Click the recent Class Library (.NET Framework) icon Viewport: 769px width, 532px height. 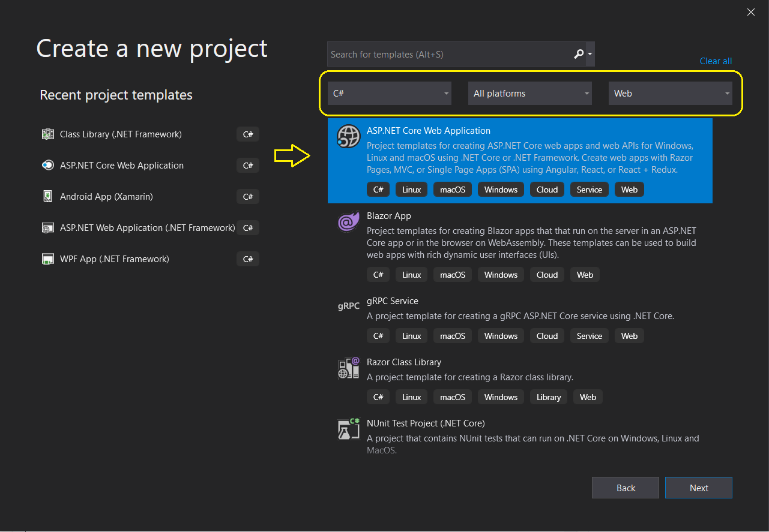(48, 134)
